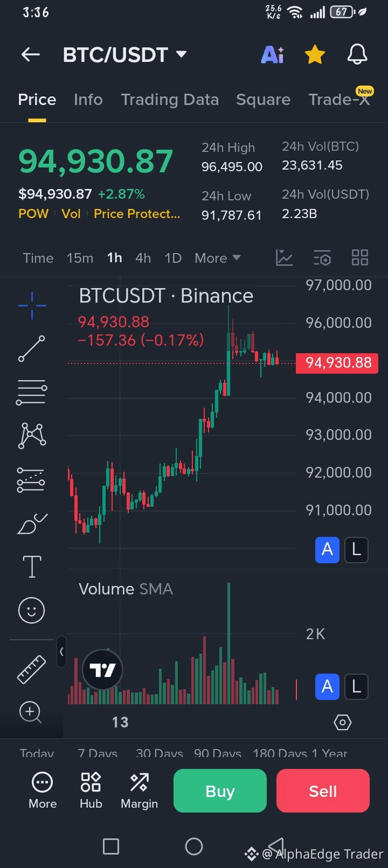Select the 15m interval
This screenshot has height=868, width=388.
(x=80, y=258)
